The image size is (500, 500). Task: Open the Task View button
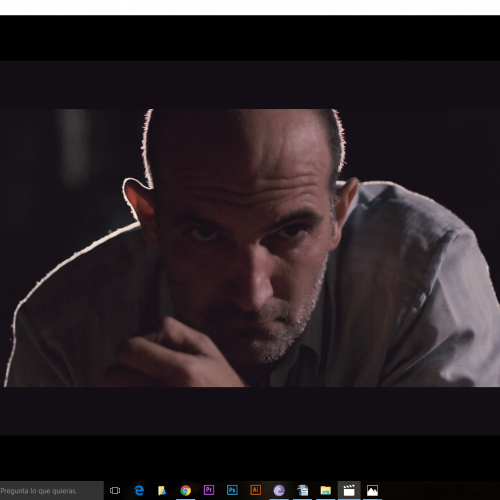[x=115, y=490]
